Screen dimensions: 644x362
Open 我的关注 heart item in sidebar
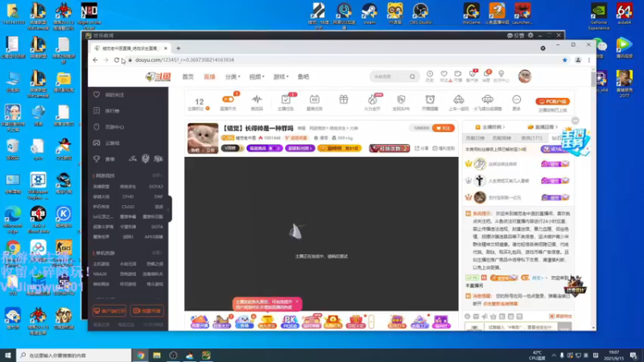pos(109,95)
